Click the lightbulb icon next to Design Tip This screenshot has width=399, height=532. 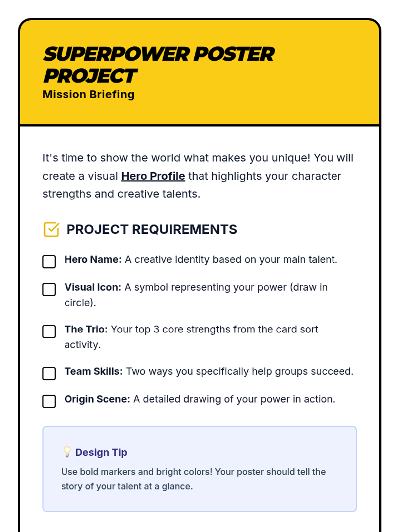(67, 452)
